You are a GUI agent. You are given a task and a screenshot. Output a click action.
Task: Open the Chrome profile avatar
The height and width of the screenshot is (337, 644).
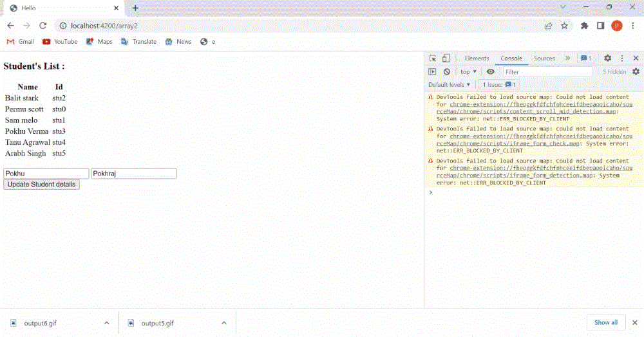pos(617,26)
